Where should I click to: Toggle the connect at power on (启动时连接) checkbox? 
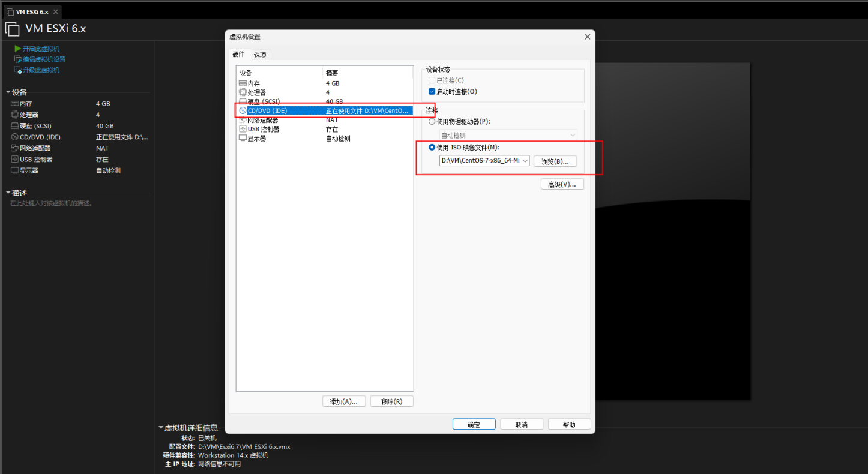tap(432, 92)
